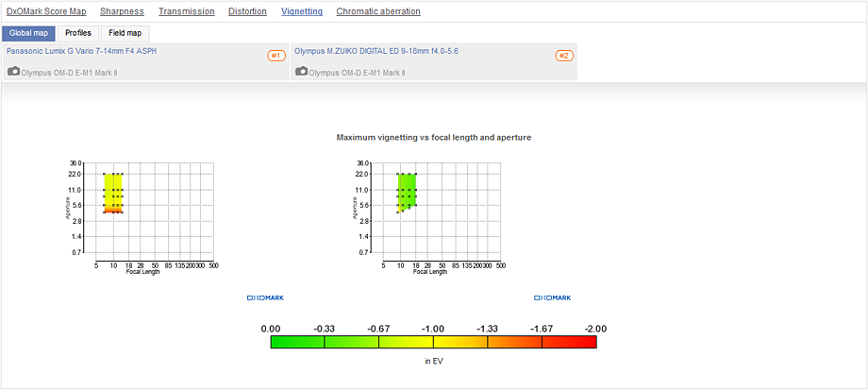Switch to the Sharpness tab
The image size is (868, 390).
(123, 11)
